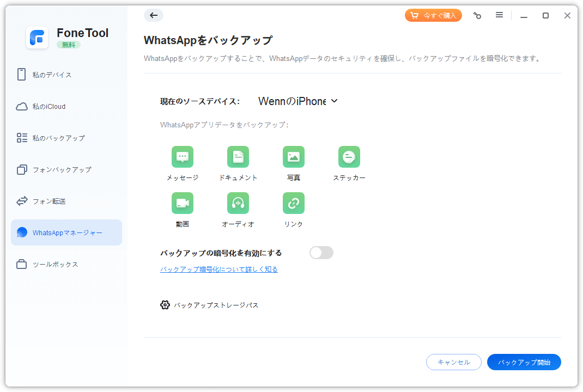This screenshot has width=583, height=392.
Task: Select the ドキュメント (Documents) backup icon
Action: tap(238, 157)
